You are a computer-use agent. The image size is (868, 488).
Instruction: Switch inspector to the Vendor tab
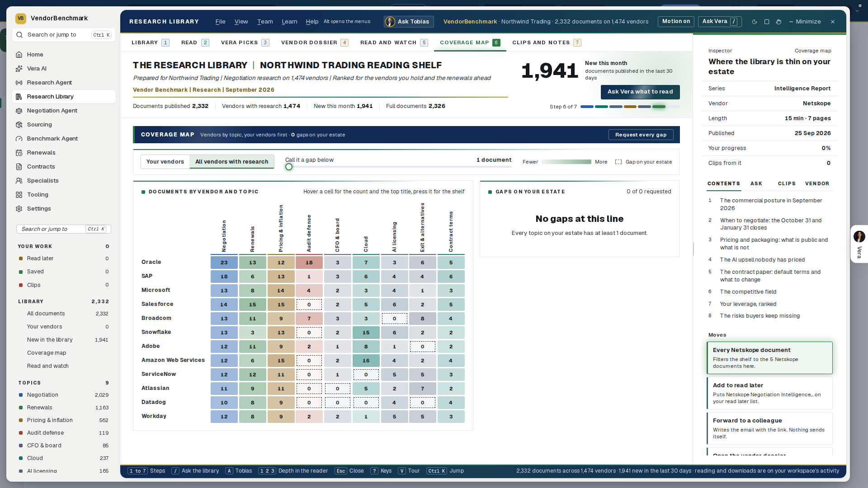[x=817, y=183]
